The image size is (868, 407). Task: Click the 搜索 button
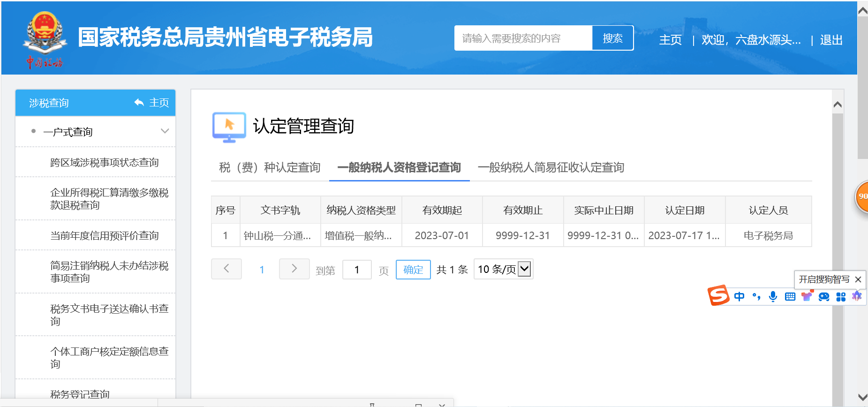(612, 38)
